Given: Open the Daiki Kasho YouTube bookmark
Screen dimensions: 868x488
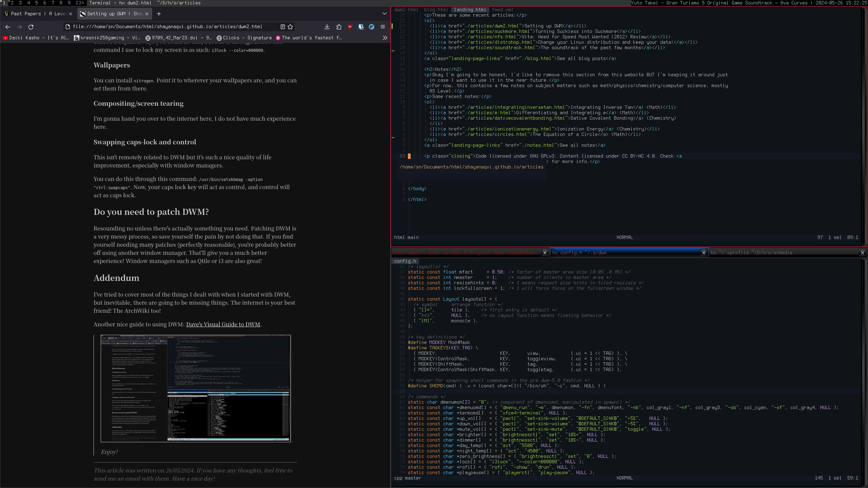Looking at the screenshot, I should (x=36, y=38).
